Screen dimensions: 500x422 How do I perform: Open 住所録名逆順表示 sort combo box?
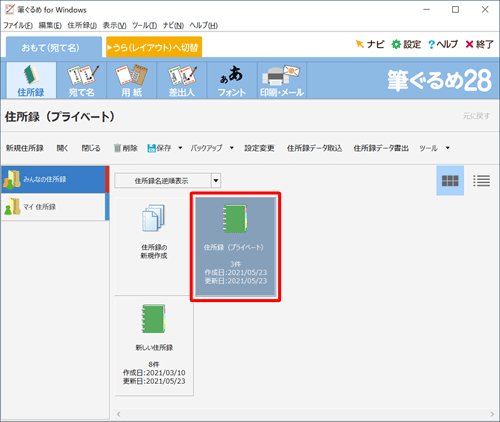click(168, 181)
